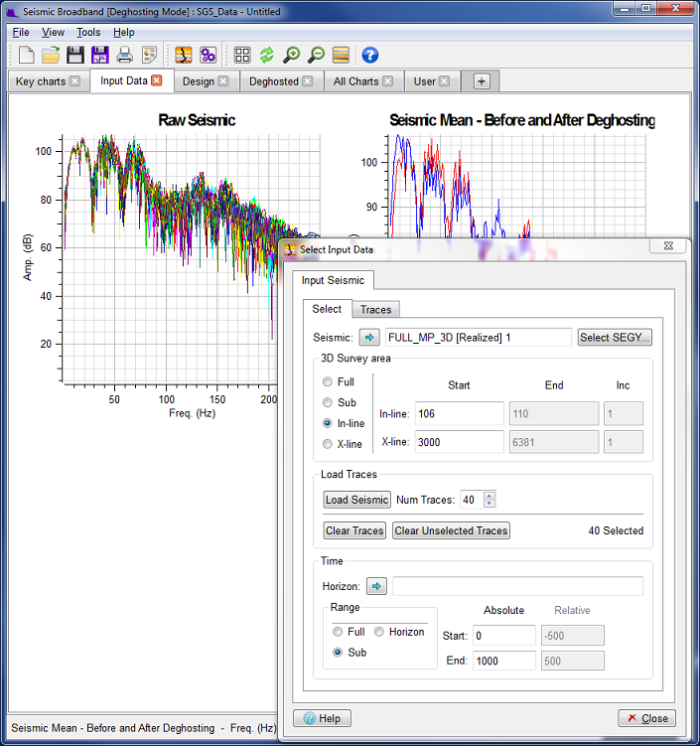This screenshot has height=746, width=700.
Task: Select In-line survey area radio button
Action: [328, 423]
